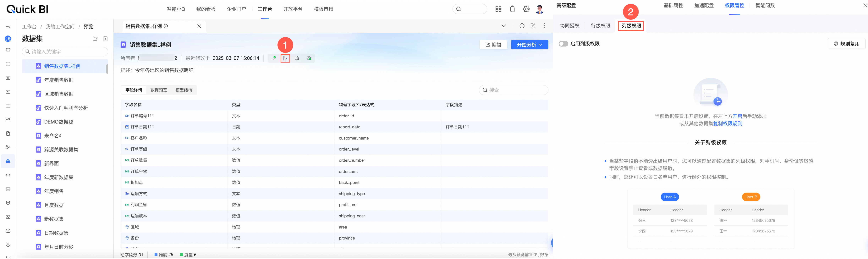This screenshot has width=868, height=259.
Task: Expand the tab list chevron dropdown
Action: 503,26
